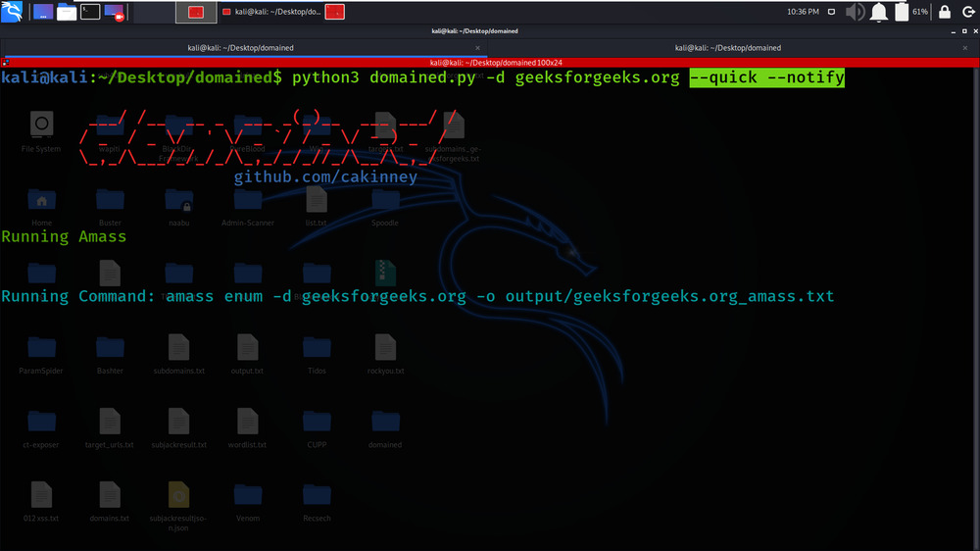This screenshot has width=980, height=551.
Task: Close the active first terminal tab
Action: pos(477,48)
